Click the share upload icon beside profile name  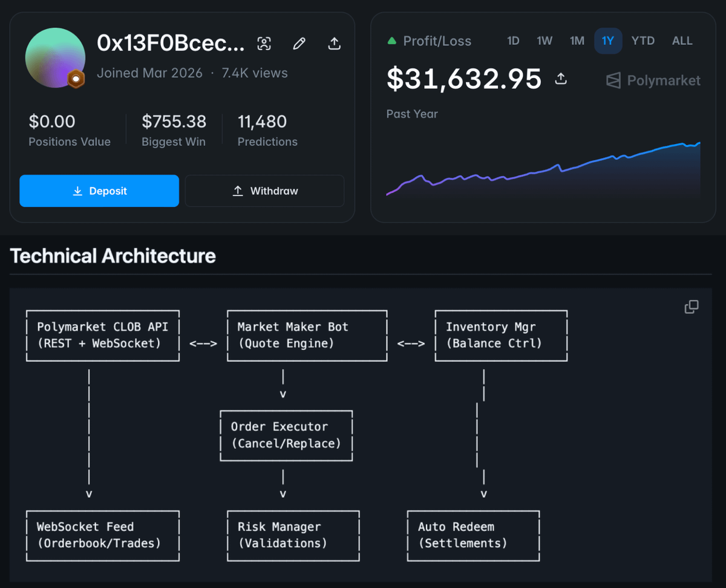coord(334,43)
